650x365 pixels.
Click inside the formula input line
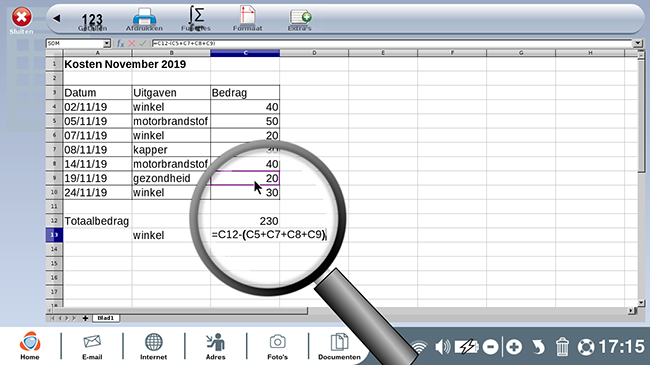click(392, 43)
